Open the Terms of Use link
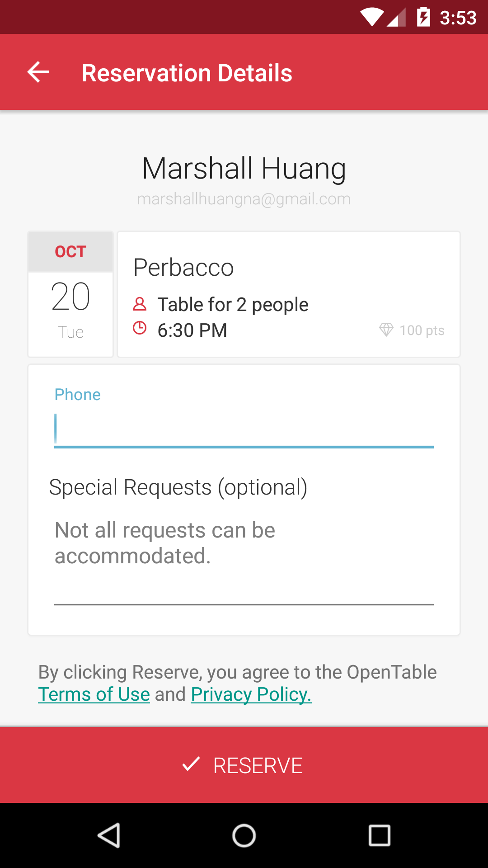Image resolution: width=488 pixels, height=868 pixels. coord(94,694)
